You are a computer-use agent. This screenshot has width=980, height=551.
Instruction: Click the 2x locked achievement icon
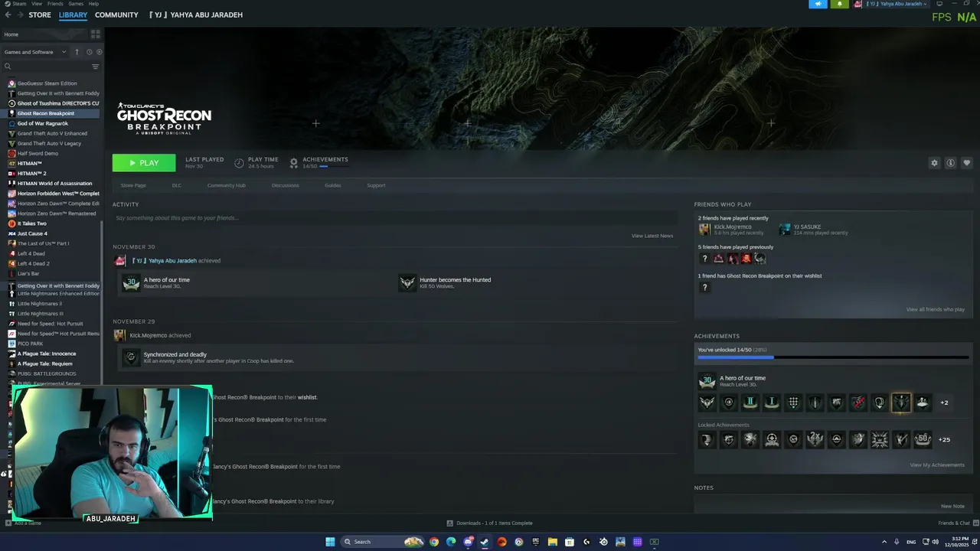(815, 439)
